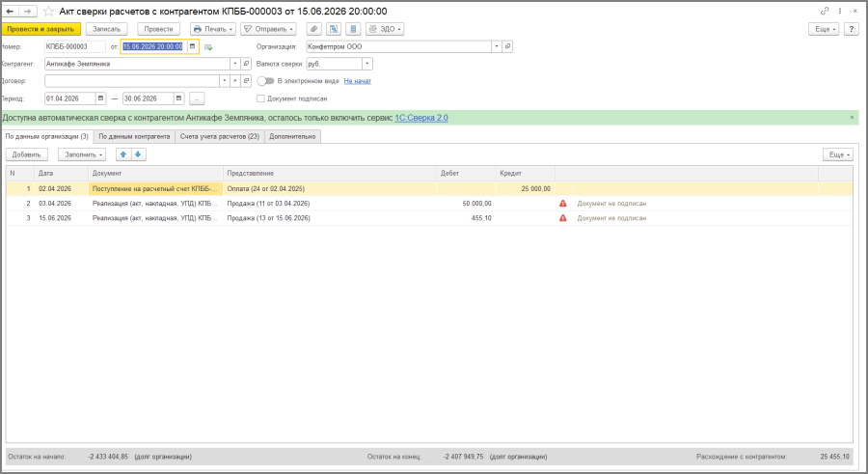Move the row up with the blue arrow

122,154
